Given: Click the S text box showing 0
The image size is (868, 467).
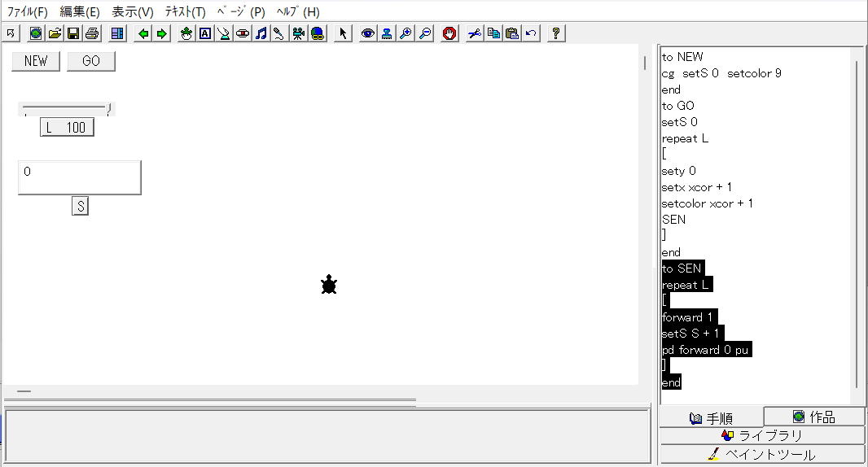Looking at the screenshot, I should click(80, 177).
